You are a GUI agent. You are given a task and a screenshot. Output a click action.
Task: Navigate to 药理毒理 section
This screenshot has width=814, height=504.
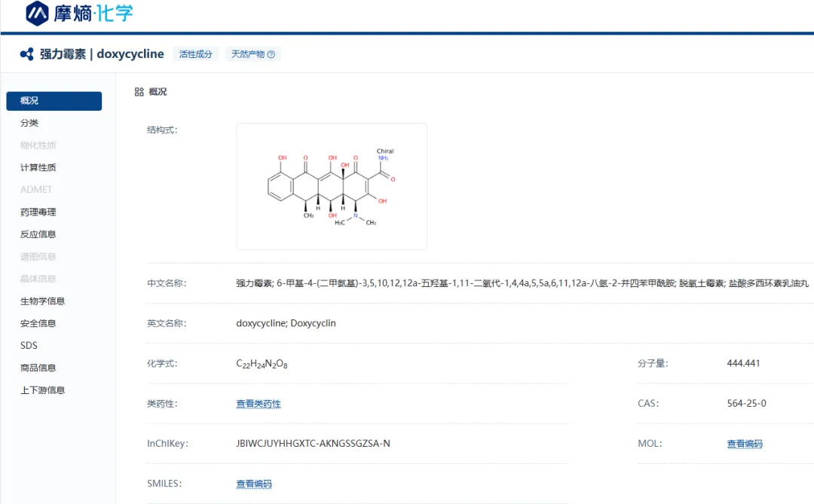(38, 212)
